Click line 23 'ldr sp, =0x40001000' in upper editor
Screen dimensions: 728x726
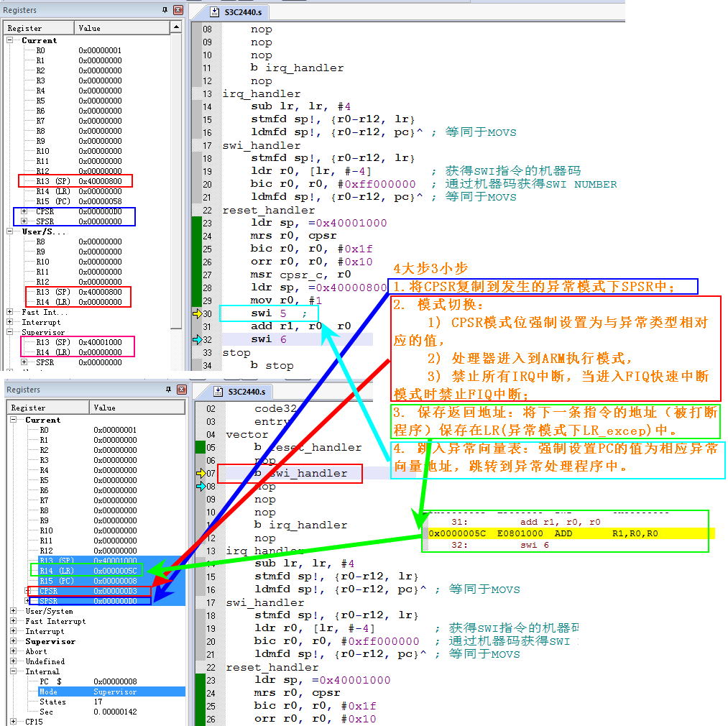click(x=318, y=223)
